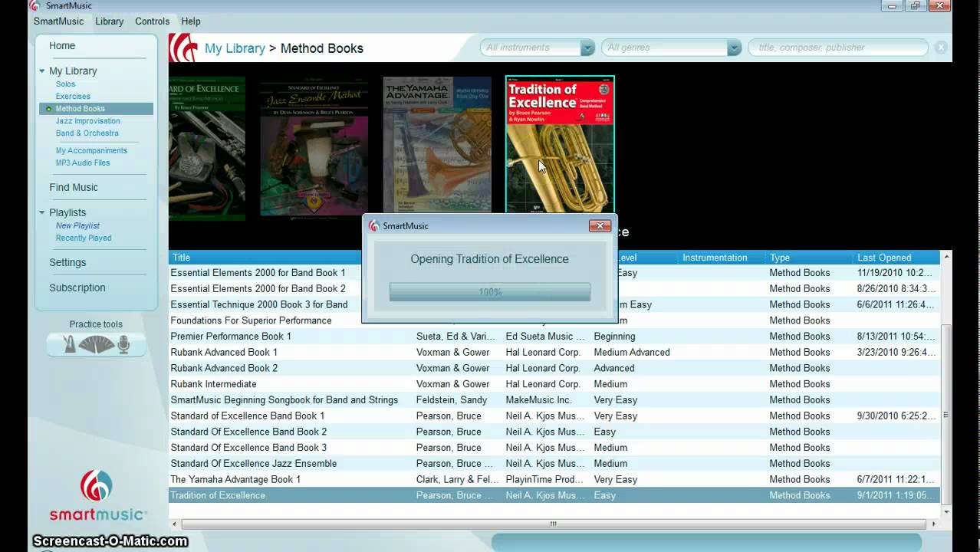
Task: Select The Yamaha Advantage Book 1 row
Action: (554, 480)
